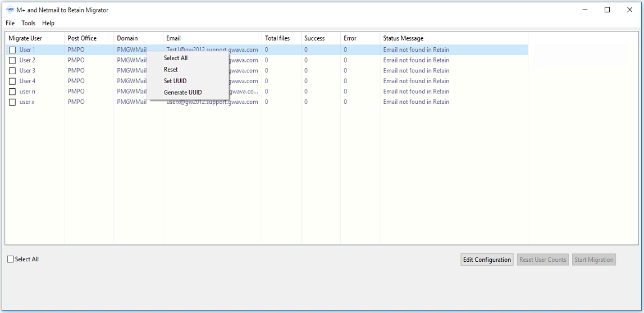Viewport: 644px width, 313px height.
Task: Click the userx@gw2012.support.gwava.com email cell
Action: [212, 102]
